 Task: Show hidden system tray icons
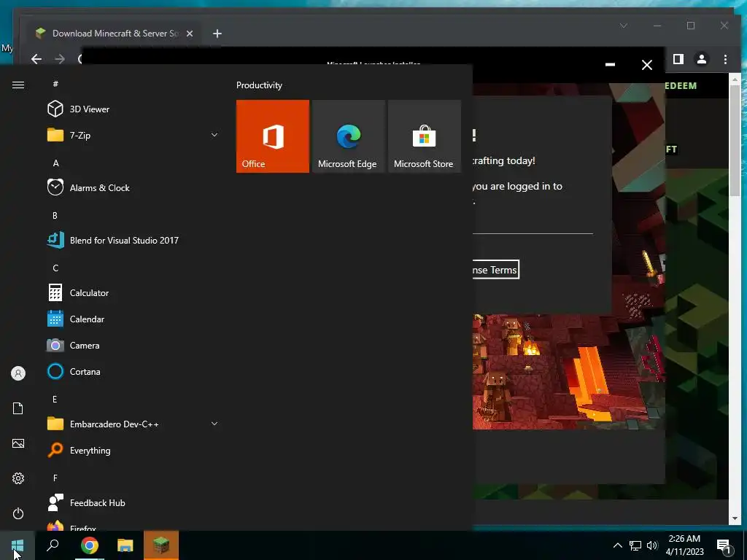[x=617, y=545]
